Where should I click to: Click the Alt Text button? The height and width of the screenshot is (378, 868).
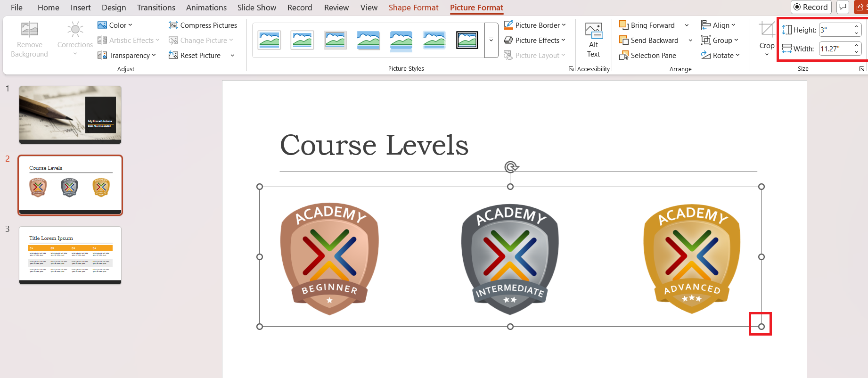(594, 40)
